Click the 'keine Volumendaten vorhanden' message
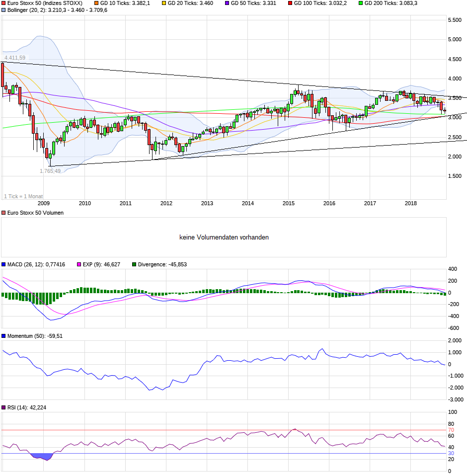 pyautogui.click(x=224, y=238)
